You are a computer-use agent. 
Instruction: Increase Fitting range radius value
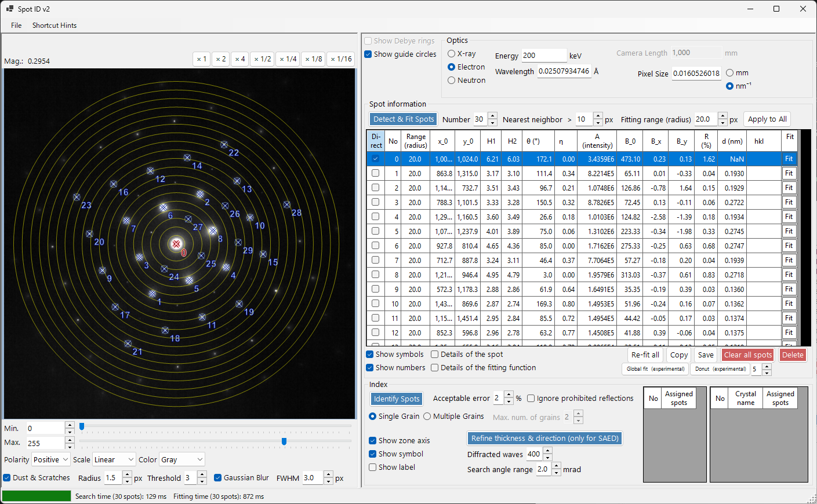click(722, 116)
